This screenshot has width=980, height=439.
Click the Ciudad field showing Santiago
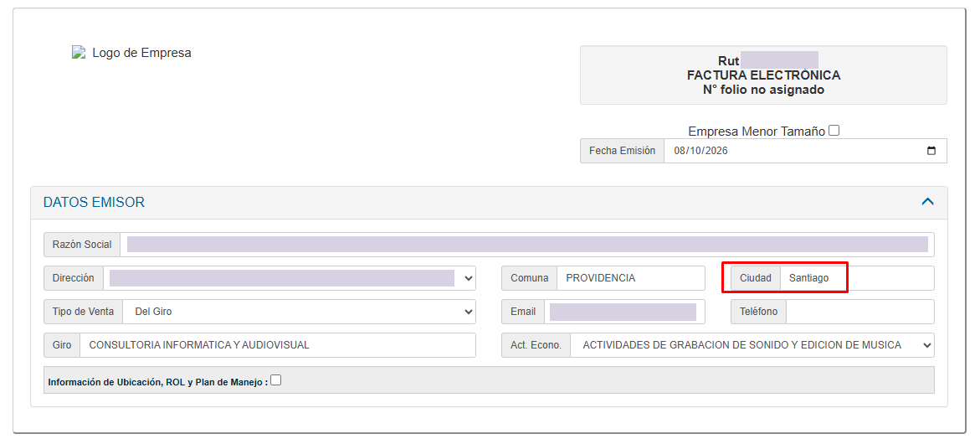[x=857, y=278]
